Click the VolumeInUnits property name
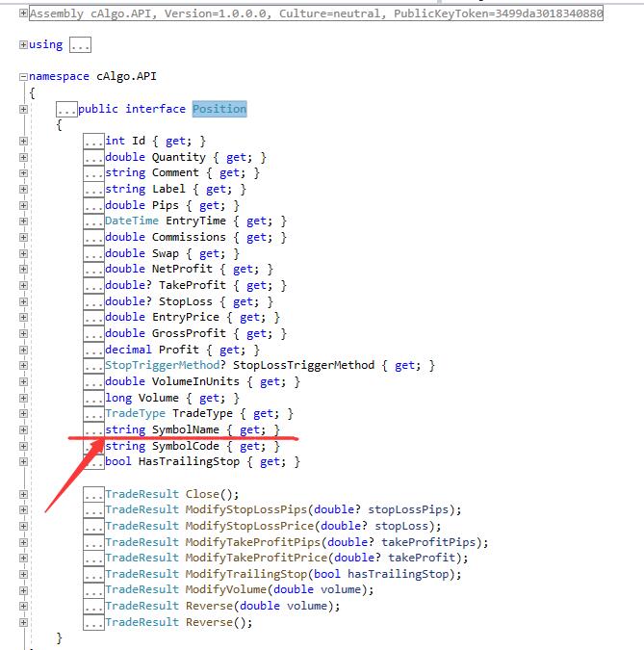Image resolution: width=644 pixels, height=650 pixels. click(x=195, y=381)
